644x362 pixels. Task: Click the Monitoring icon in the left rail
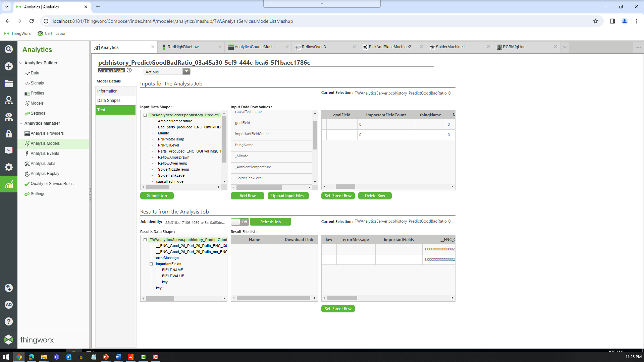(x=8, y=150)
